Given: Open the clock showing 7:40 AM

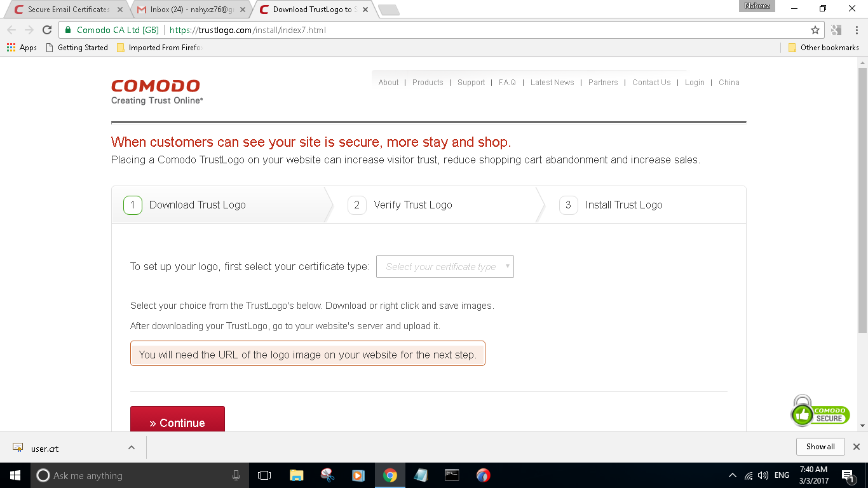Looking at the screenshot, I should tap(814, 475).
